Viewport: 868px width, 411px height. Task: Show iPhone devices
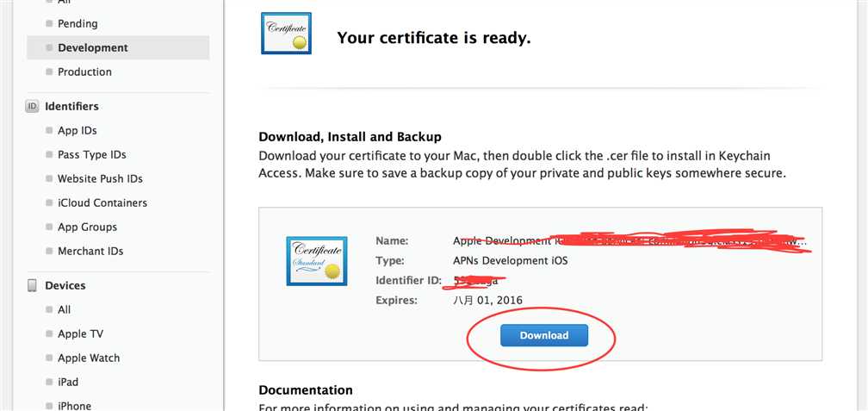(x=75, y=406)
